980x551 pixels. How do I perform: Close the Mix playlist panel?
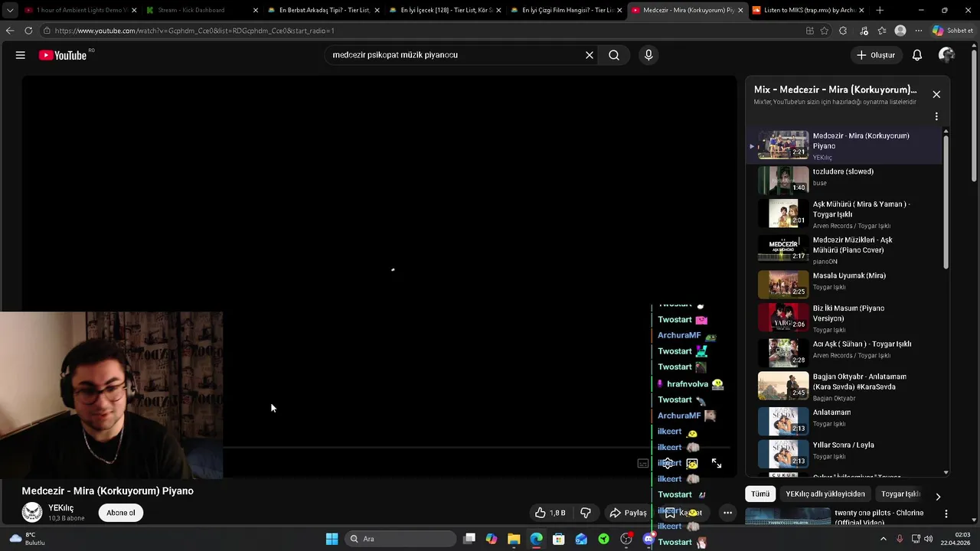pyautogui.click(x=936, y=94)
